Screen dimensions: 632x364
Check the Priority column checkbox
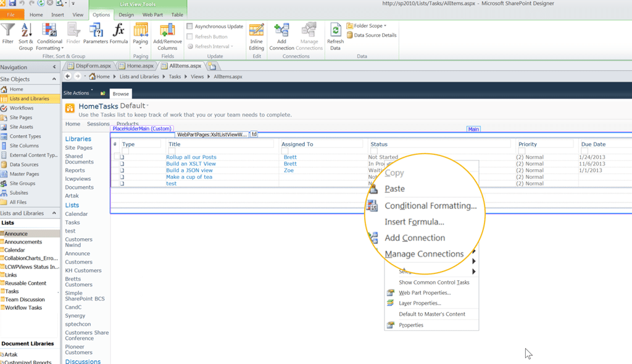coord(522,151)
